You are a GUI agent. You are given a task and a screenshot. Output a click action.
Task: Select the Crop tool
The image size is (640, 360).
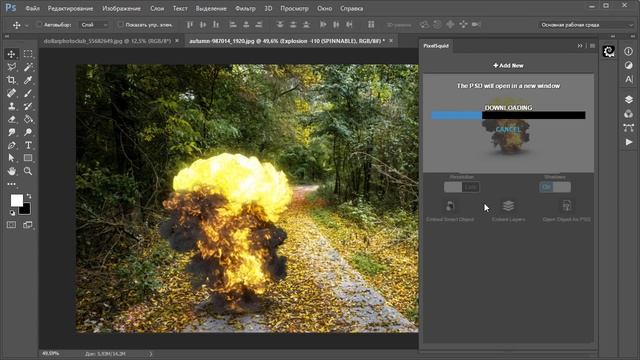point(11,80)
